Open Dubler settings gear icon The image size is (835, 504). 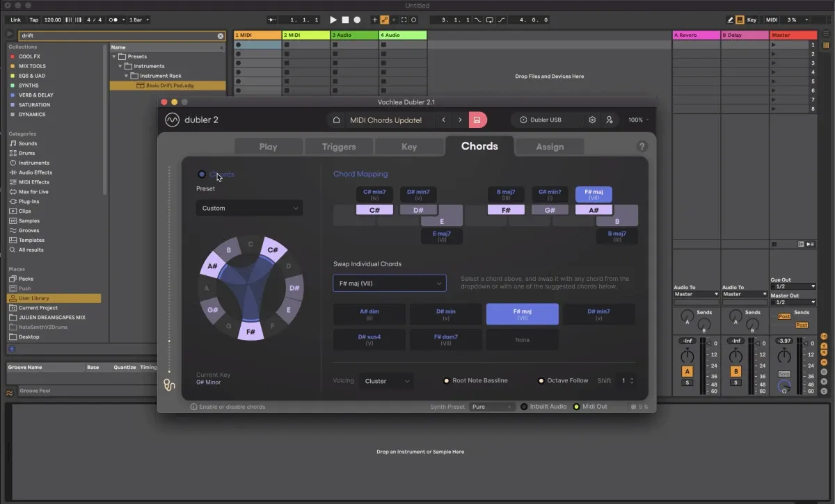click(x=592, y=120)
